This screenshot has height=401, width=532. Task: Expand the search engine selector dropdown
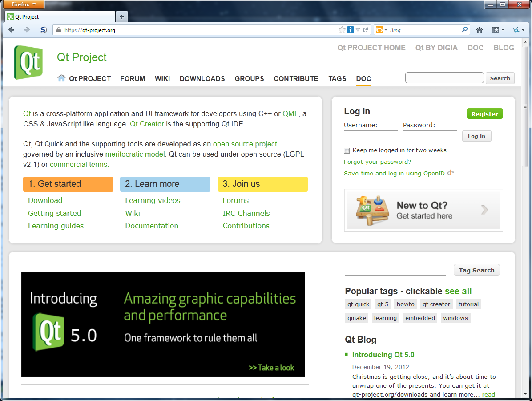[x=386, y=30]
